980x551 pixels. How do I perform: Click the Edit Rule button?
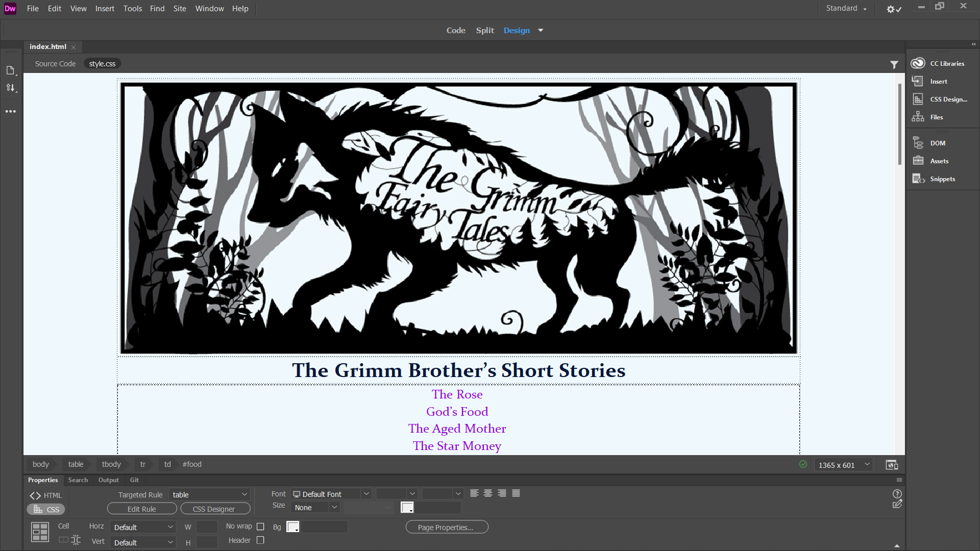(x=142, y=509)
